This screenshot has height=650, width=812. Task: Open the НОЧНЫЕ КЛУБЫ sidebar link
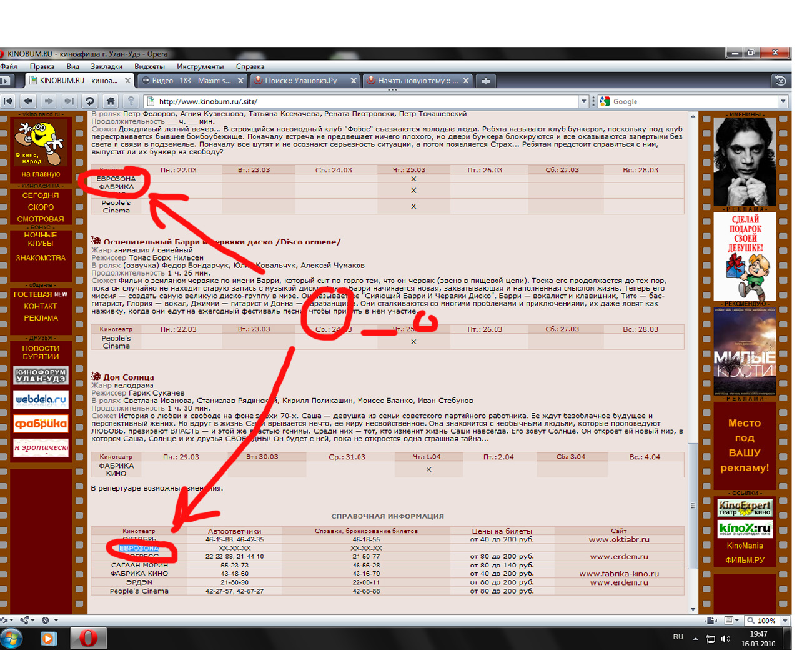pos(41,239)
